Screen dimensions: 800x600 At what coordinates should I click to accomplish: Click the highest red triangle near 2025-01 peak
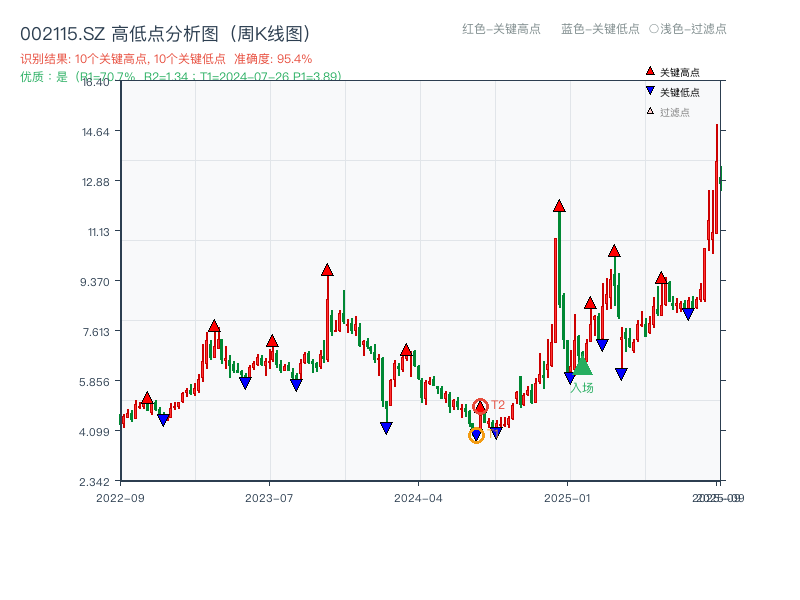(558, 207)
